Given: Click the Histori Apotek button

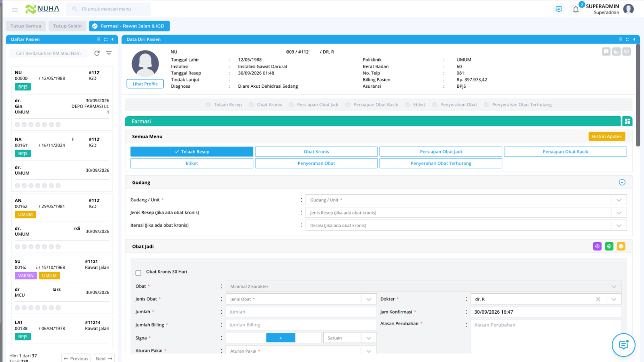Looking at the screenshot, I should point(607,136).
